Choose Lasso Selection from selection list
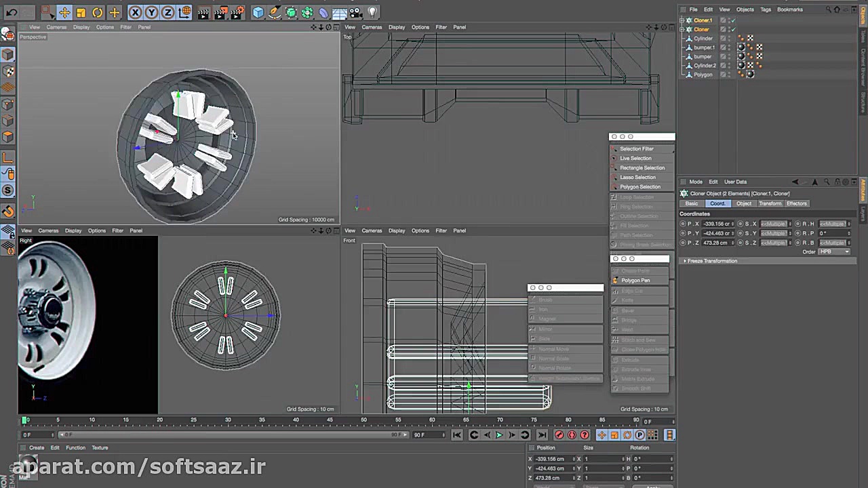The height and width of the screenshot is (488, 868). [x=637, y=177]
